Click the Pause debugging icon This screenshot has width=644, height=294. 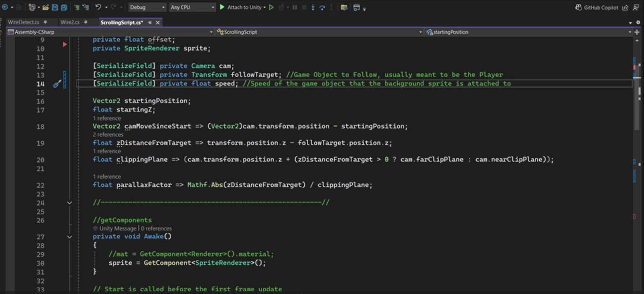[x=295, y=7]
